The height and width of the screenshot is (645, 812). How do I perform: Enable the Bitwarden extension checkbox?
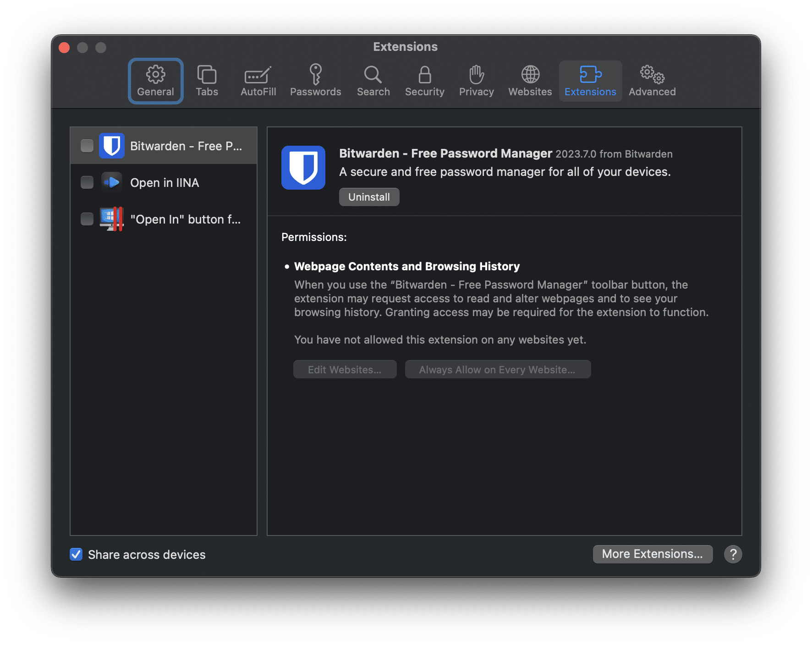tap(87, 146)
